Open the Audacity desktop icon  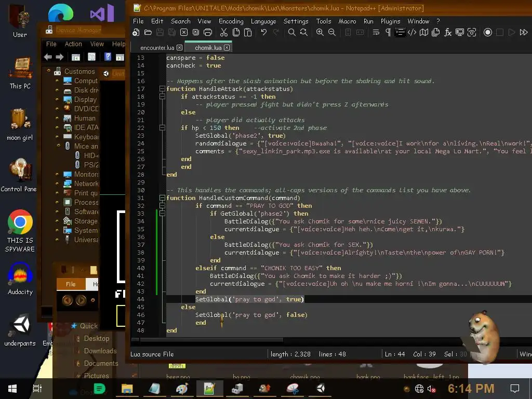(20, 278)
